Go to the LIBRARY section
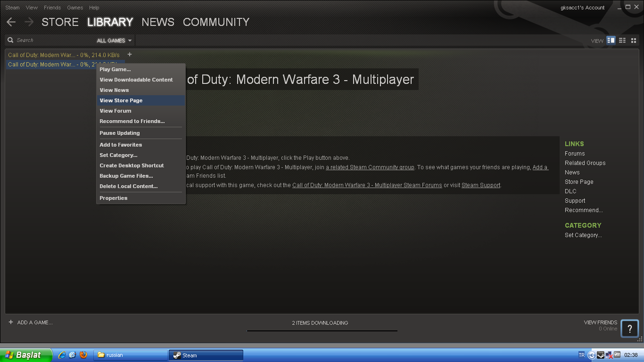644x362 pixels. pos(110,22)
